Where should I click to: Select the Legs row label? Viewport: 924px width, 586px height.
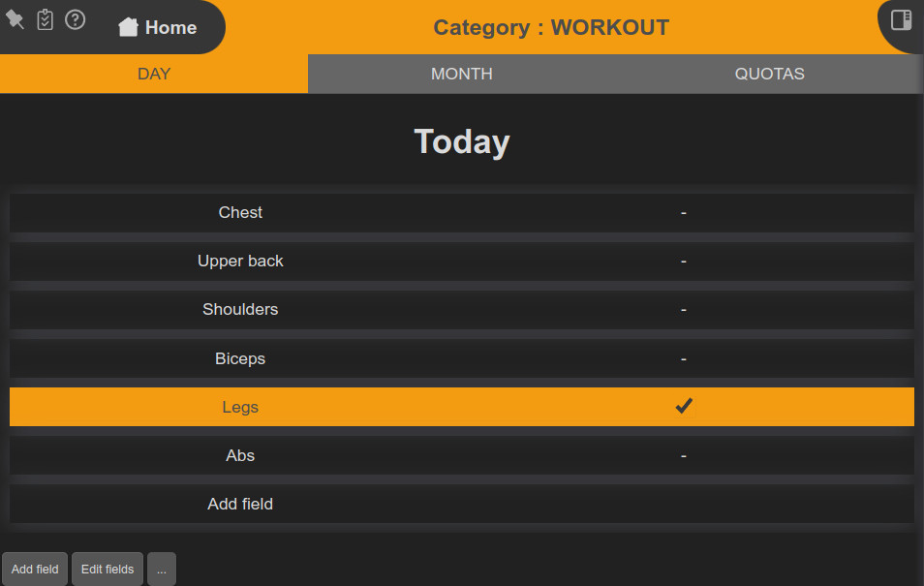[240, 407]
